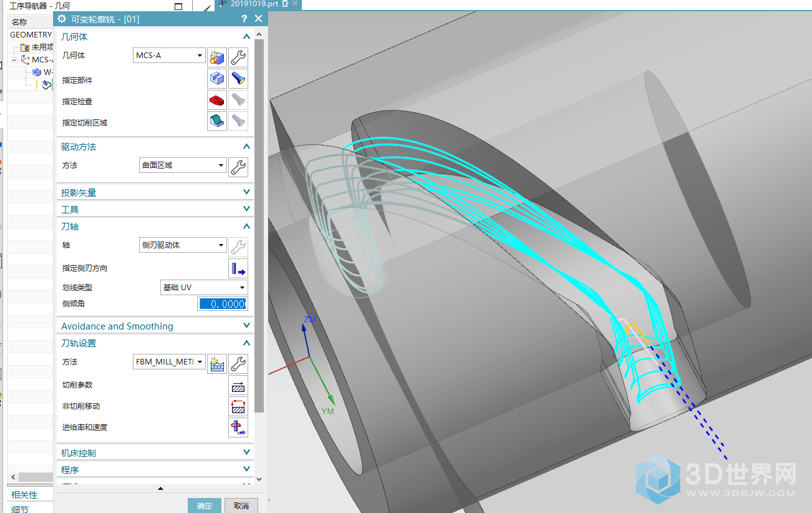
Task: Expand the Avoidance and Smoothing section
Action: [x=246, y=326]
